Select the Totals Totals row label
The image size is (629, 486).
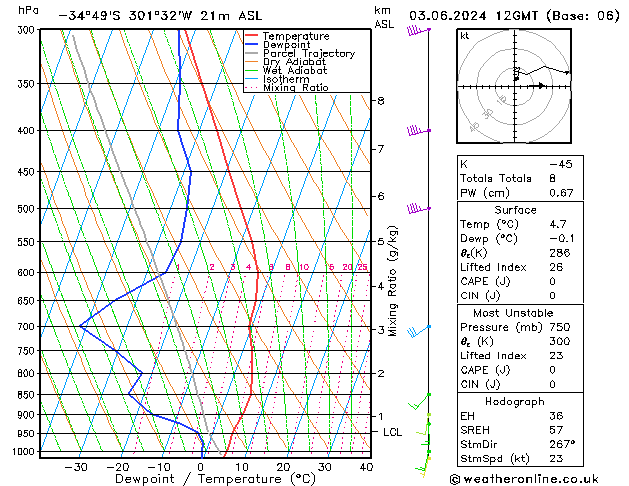tap(496, 178)
